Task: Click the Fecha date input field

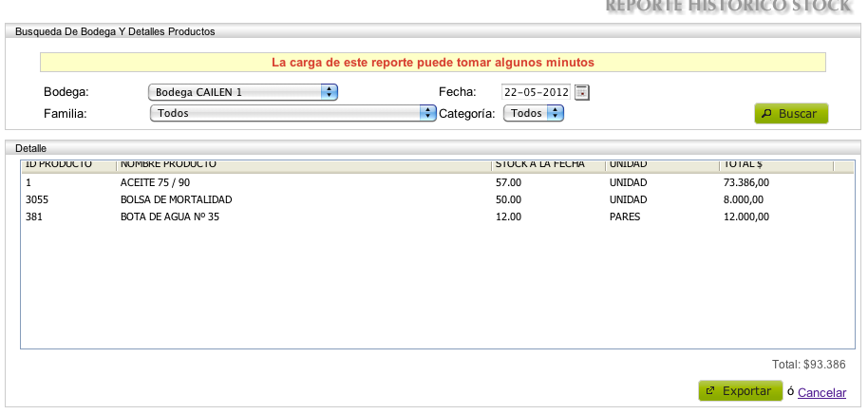Action: [x=536, y=92]
